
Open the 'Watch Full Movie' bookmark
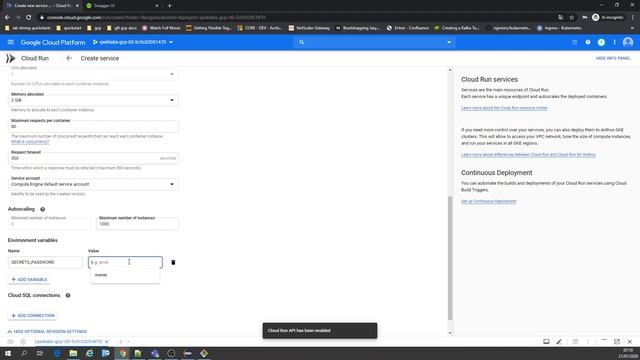[161, 28]
